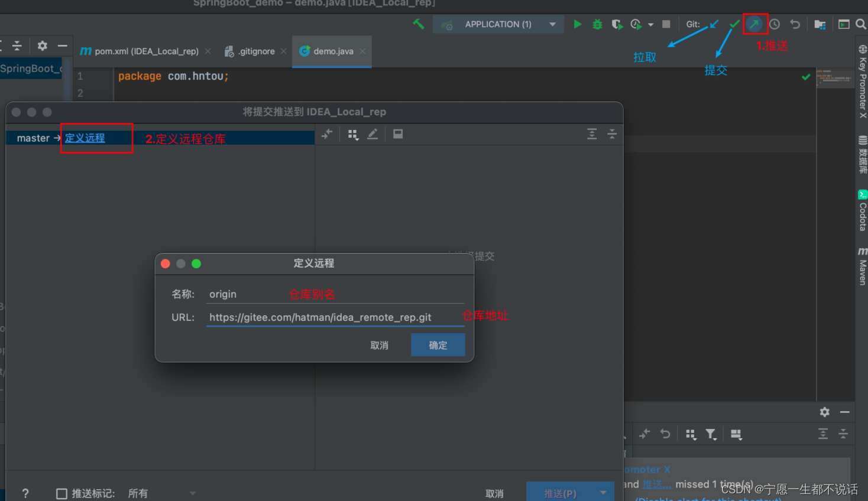
Task: Expand all in push dialog
Action: point(592,134)
